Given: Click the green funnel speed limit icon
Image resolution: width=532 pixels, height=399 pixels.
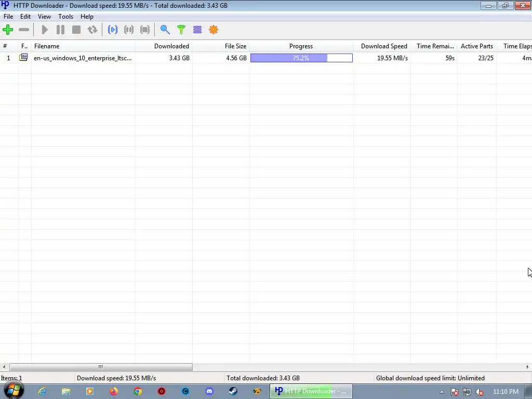Looking at the screenshot, I should click(x=181, y=30).
